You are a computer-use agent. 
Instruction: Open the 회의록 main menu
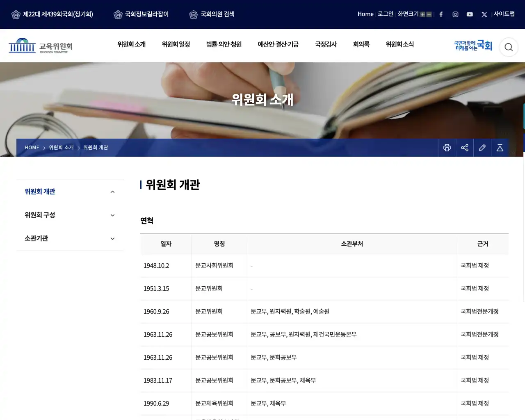coord(361,44)
